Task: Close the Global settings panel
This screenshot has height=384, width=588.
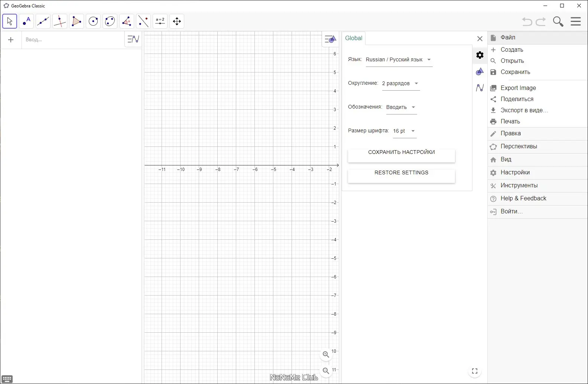Action: (480, 39)
